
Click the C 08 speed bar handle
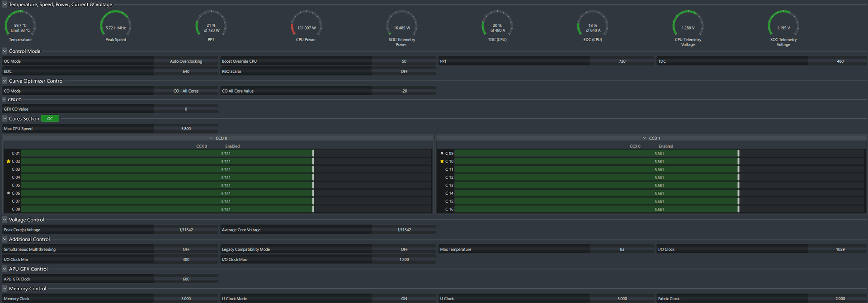[x=313, y=210]
